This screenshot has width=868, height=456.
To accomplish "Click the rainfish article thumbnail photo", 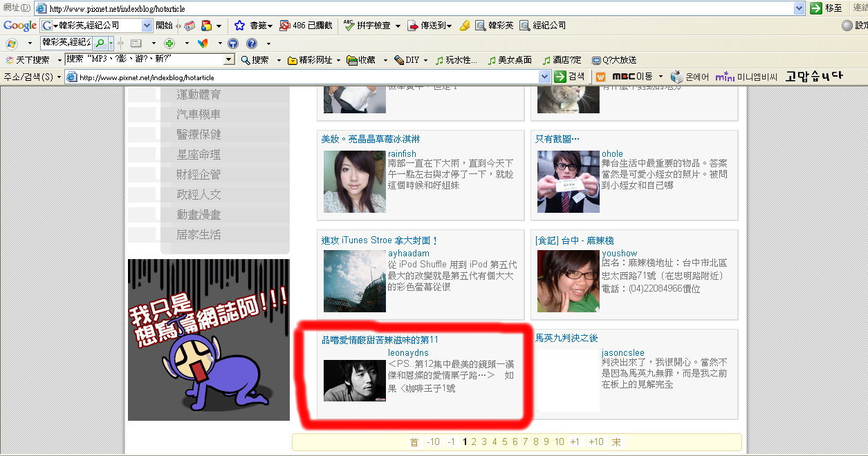I will pyautogui.click(x=355, y=182).
